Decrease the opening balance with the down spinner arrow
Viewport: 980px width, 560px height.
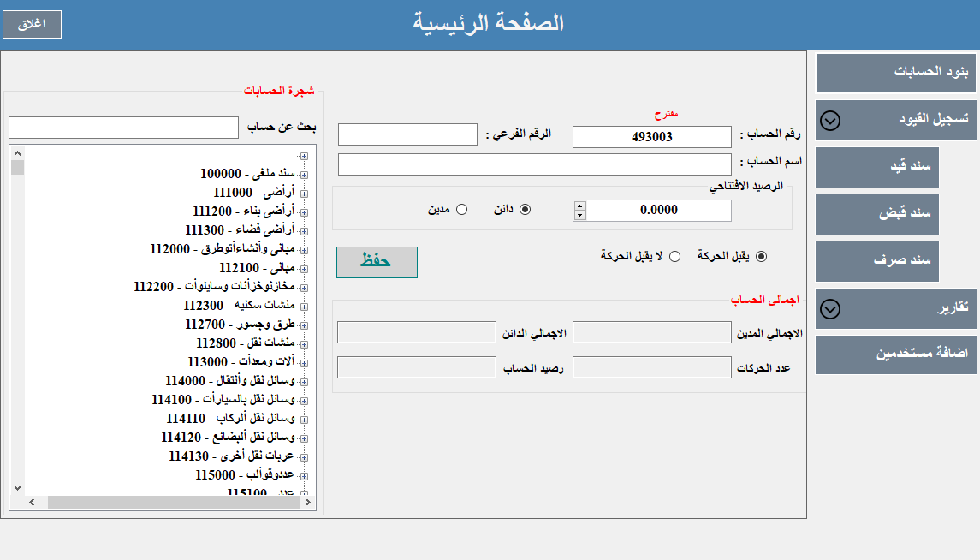click(580, 216)
